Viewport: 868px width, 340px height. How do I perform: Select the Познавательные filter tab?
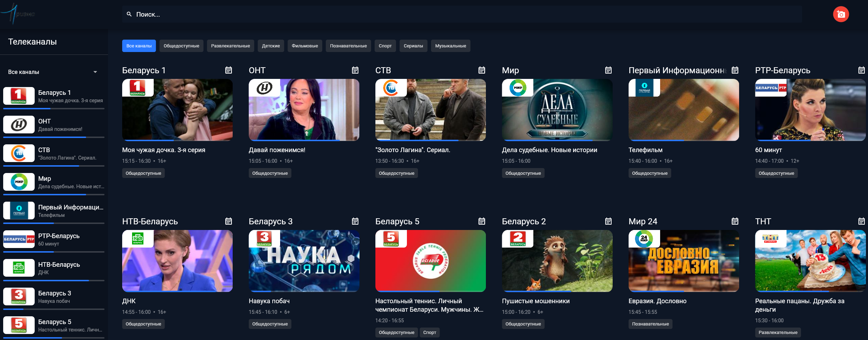pyautogui.click(x=348, y=46)
